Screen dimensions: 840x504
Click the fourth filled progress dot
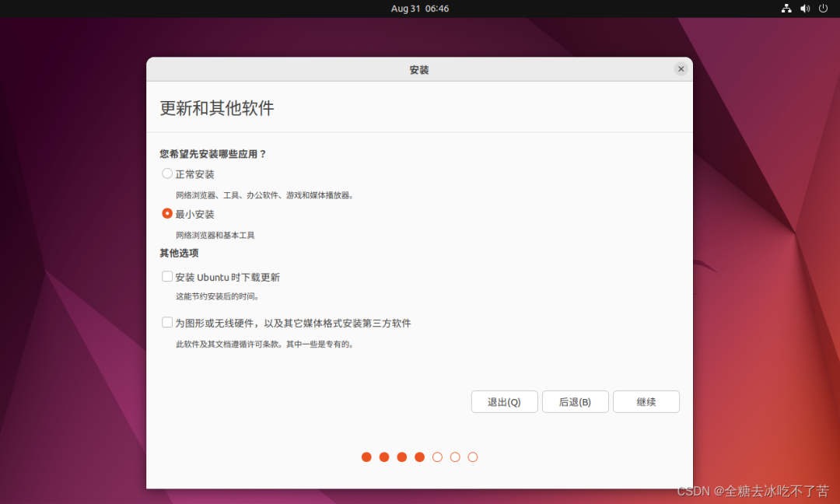[420, 457]
